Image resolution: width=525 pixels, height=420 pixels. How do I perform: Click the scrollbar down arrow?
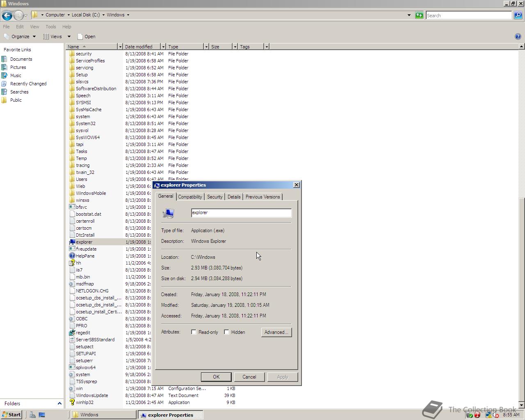[522, 405]
